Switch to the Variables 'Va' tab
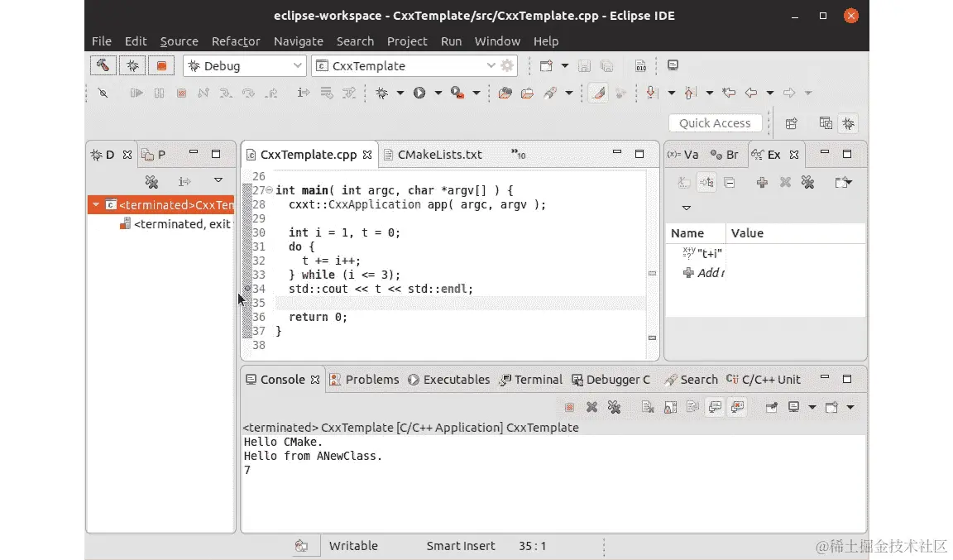Viewport: 953px width, 560px height. pyautogui.click(x=682, y=155)
